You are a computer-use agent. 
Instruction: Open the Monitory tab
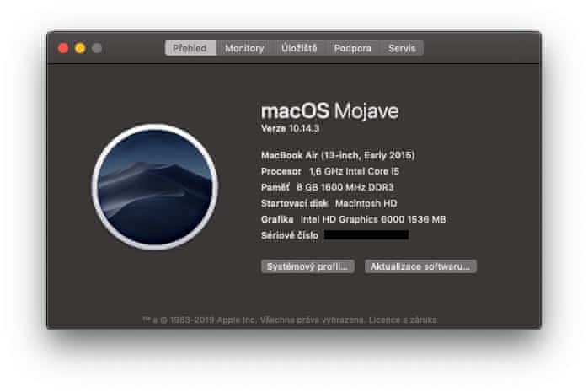pyautogui.click(x=244, y=48)
